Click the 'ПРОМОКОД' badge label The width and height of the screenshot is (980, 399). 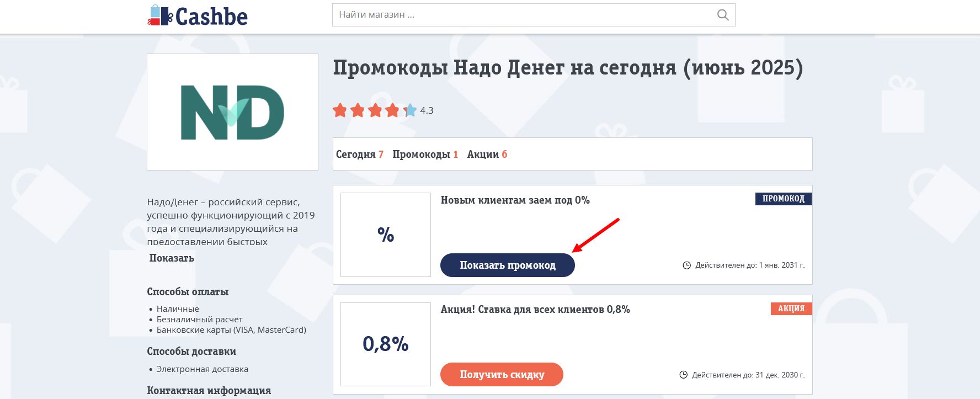[784, 199]
